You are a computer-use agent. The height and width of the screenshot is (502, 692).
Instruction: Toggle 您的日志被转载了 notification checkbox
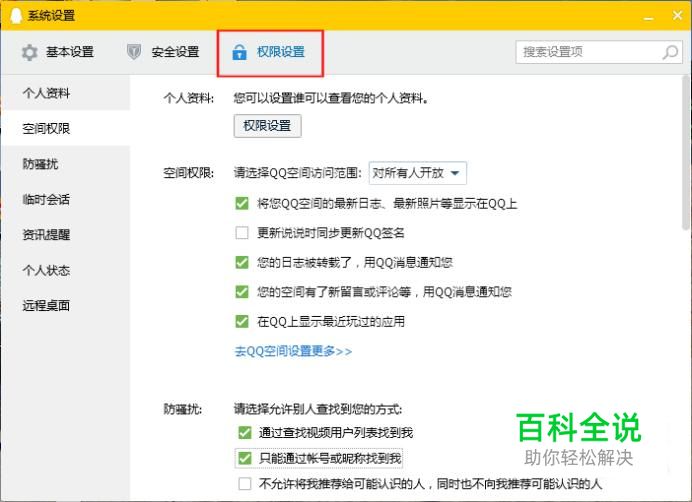point(242,262)
